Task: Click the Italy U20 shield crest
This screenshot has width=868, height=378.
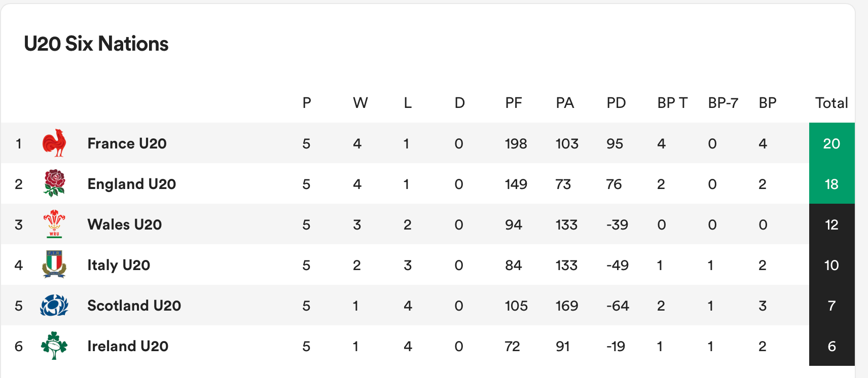Action: [54, 264]
